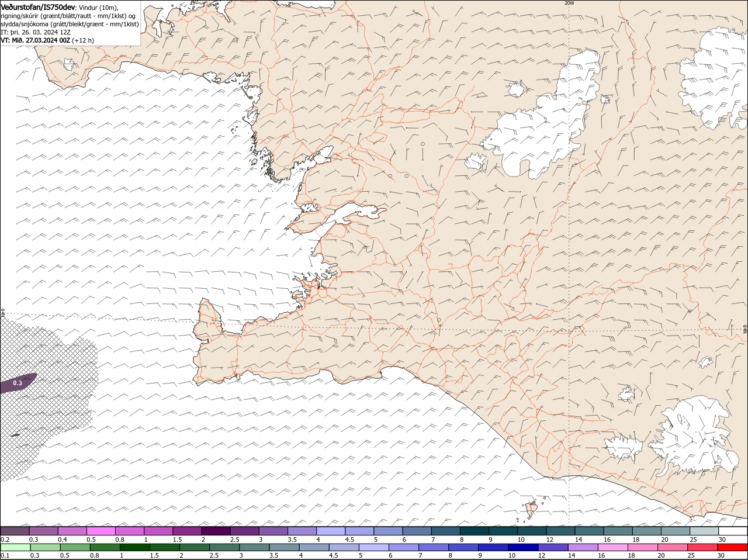748x560 pixels.
Task: Click the '0.3' value on the purple precipitation patch
Action: [18, 383]
